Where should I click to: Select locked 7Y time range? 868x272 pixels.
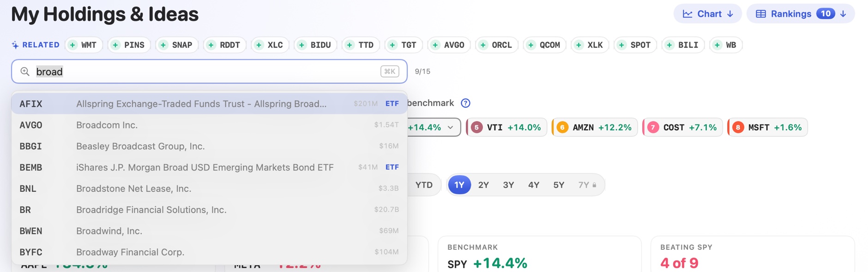(x=587, y=185)
